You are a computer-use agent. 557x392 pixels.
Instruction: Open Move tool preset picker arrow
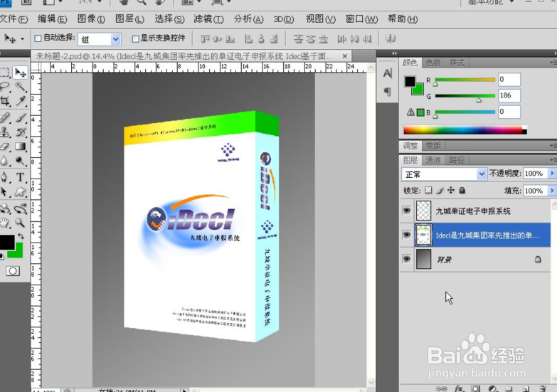point(22,38)
